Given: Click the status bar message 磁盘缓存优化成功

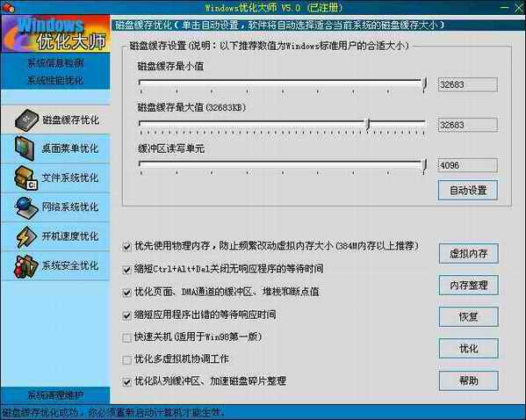Looking at the screenshot, I should coord(113,412).
